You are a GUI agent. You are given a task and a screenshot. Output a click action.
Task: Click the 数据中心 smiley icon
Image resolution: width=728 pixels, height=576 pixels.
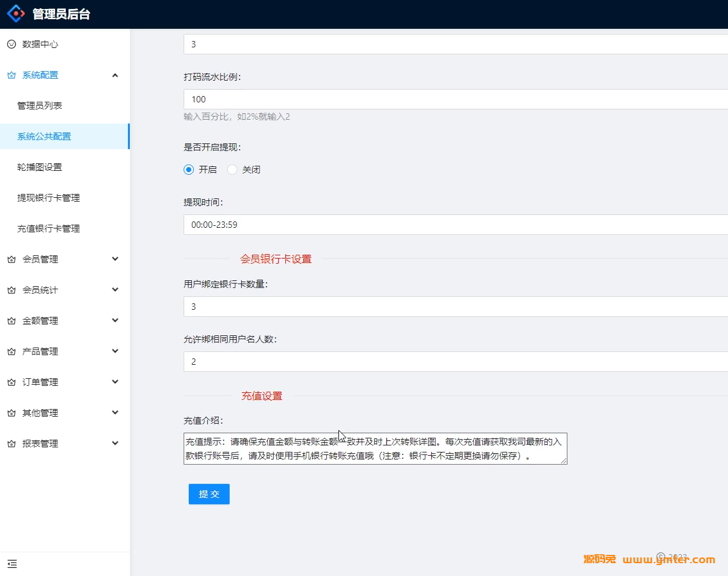click(x=12, y=44)
